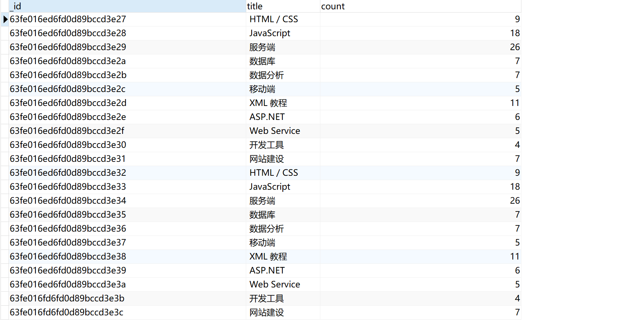Image resolution: width=644 pixels, height=320 pixels.
Task: Select cell 63fe016ed6fd0d89bccd3e3a
Action: [127, 285]
